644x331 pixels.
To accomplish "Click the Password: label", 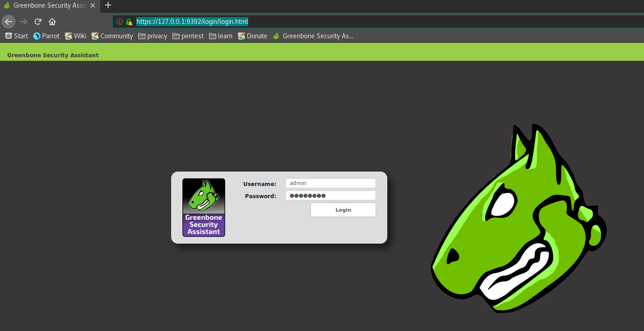I will click(261, 196).
